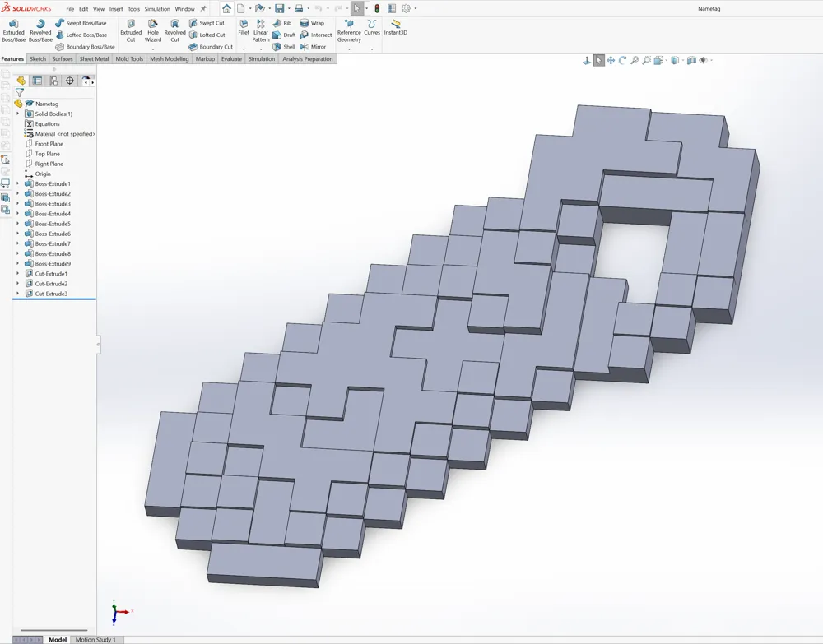This screenshot has height=644, width=823.
Task: Switch to the Evaluate tab
Action: 231,58
